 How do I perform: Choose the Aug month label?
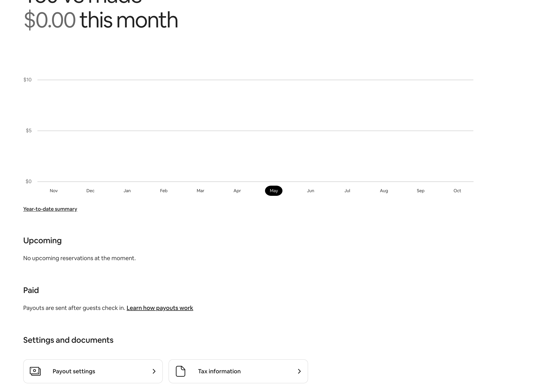[x=384, y=191]
